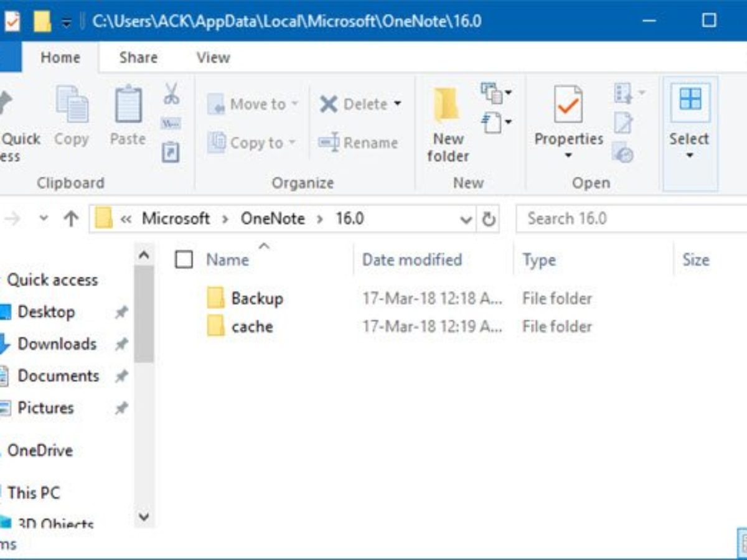Switch to the Home ribbon tab
Image resolution: width=747 pixels, height=560 pixels.
(60, 58)
